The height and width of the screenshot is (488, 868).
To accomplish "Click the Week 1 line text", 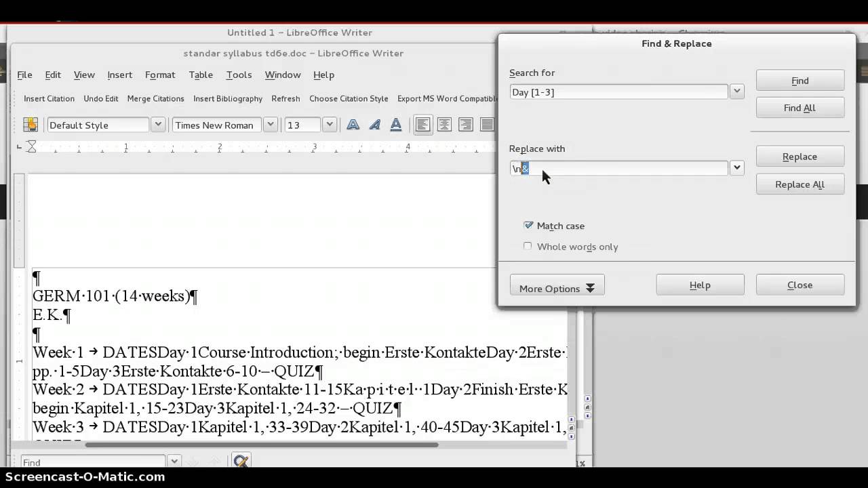I will pyautogui.click(x=300, y=352).
